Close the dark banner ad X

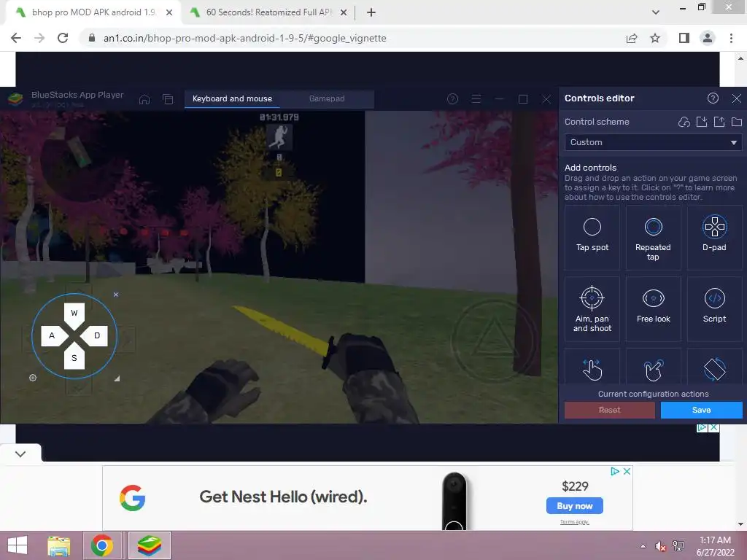(714, 427)
